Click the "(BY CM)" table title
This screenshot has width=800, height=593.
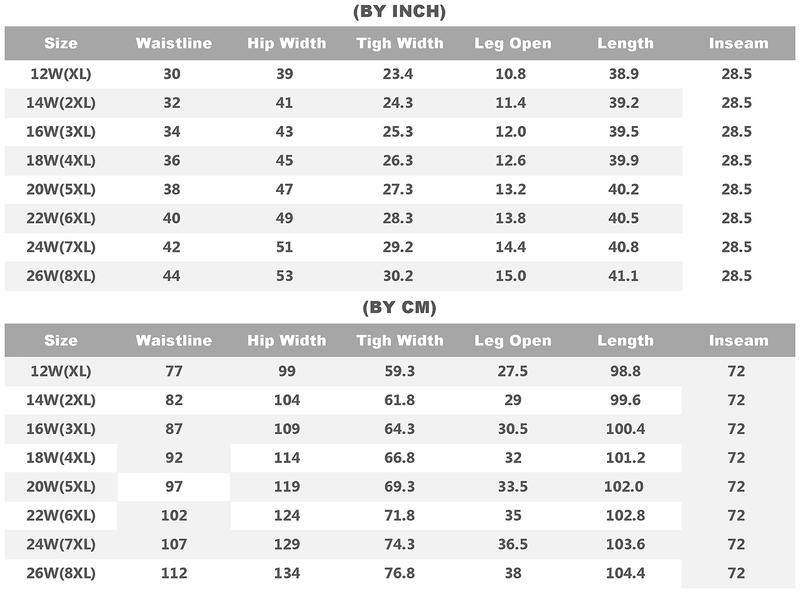coord(399,308)
